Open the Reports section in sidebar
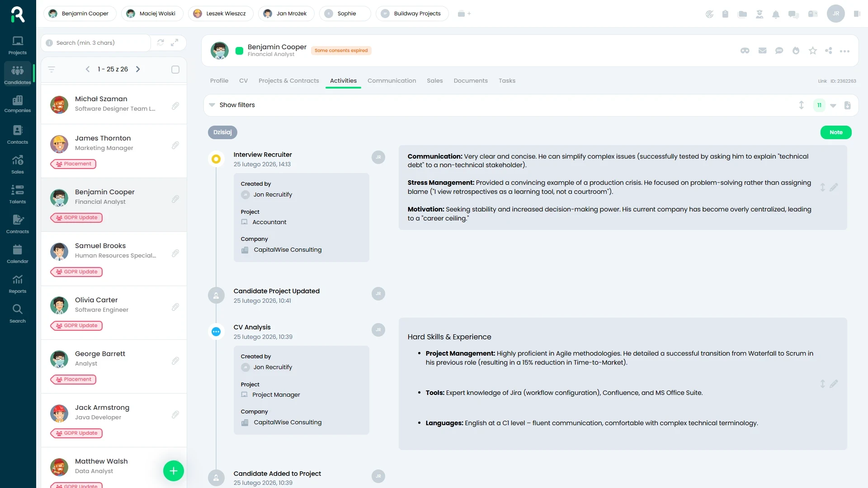The width and height of the screenshot is (868, 488). (x=17, y=284)
